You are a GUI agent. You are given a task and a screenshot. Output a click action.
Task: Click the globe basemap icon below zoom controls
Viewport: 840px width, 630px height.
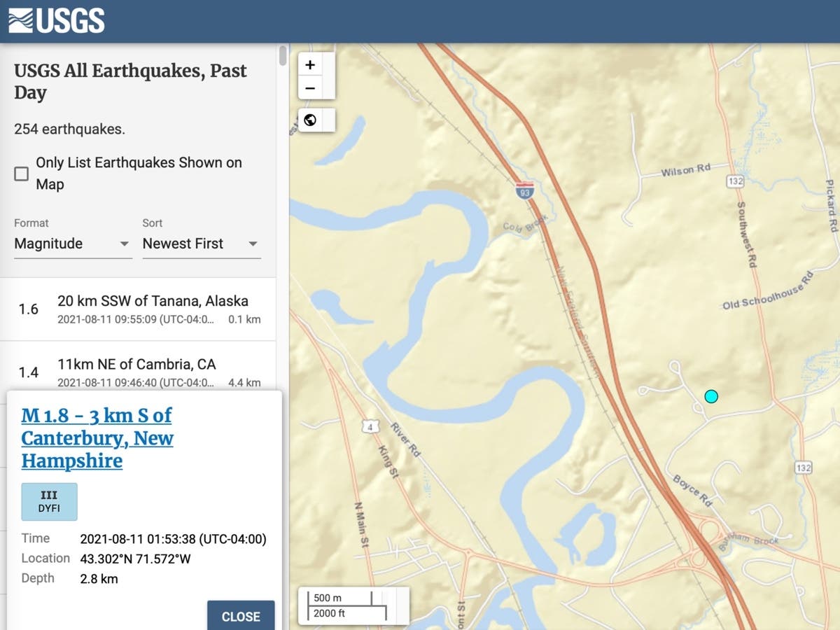tap(310, 120)
